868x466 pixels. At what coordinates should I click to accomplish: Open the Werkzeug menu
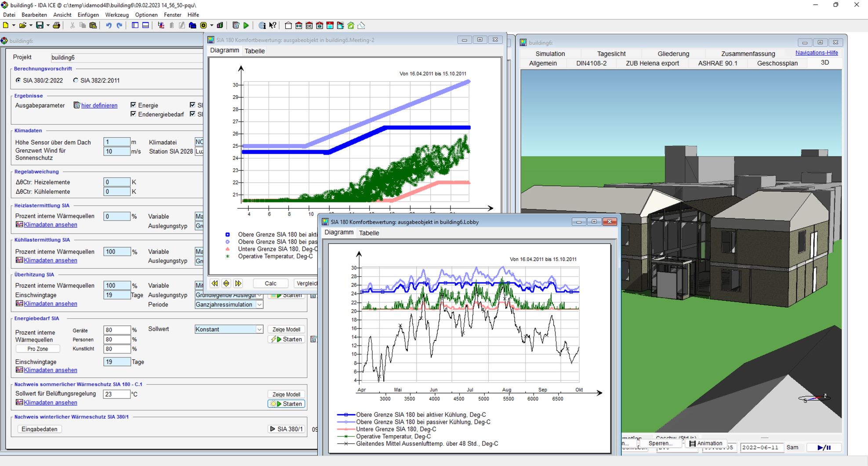coord(117,15)
